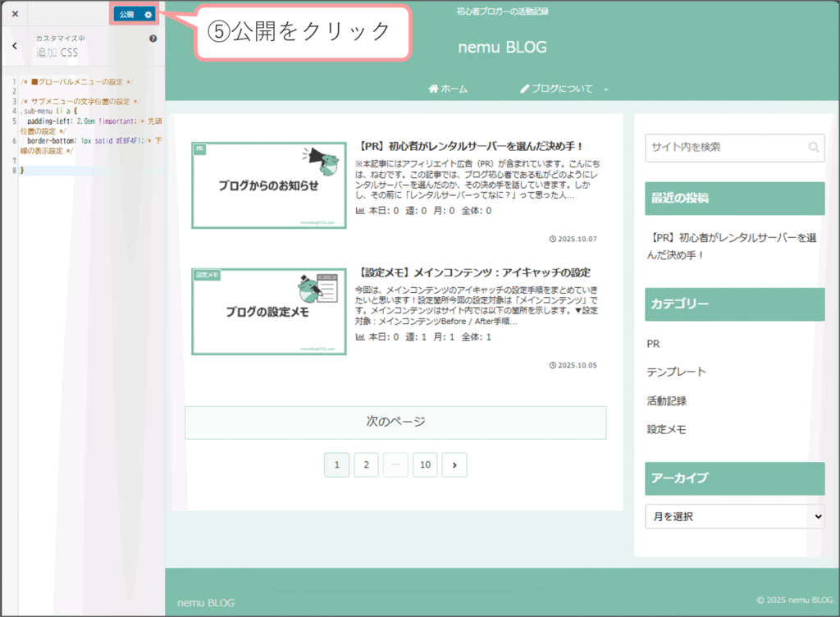
Task: Click the next page arrow icon
Action: pos(454,465)
